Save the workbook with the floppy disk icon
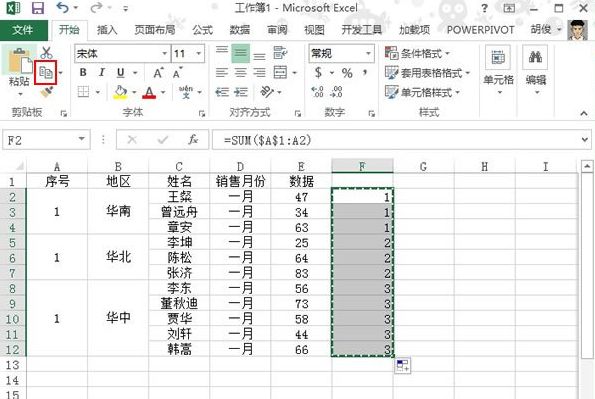 coord(38,8)
